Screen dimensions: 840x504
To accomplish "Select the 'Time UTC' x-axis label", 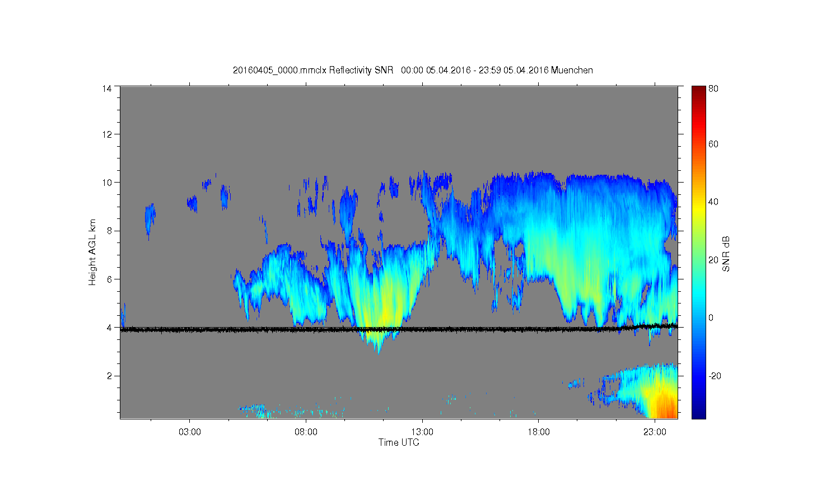I will (399, 442).
